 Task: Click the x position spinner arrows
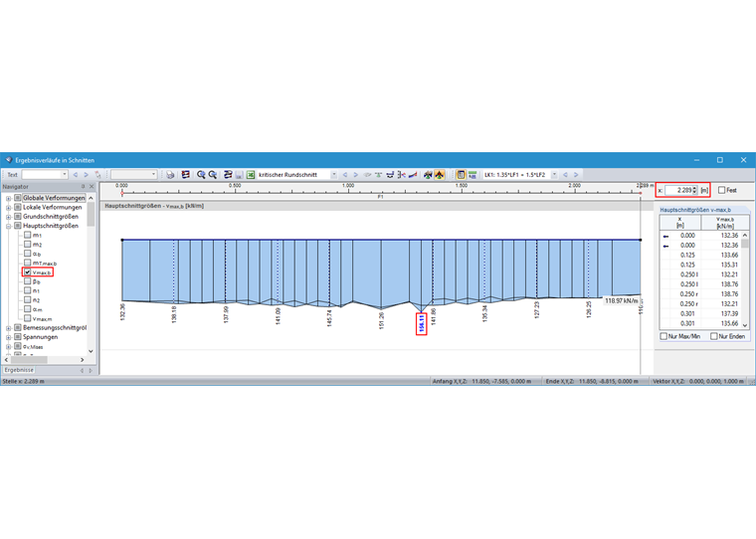click(x=694, y=190)
